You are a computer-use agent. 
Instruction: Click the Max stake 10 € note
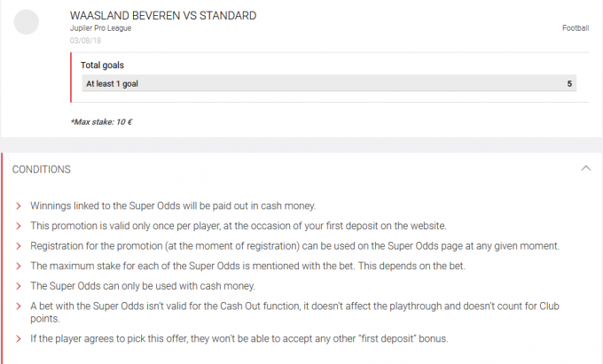(101, 122)
